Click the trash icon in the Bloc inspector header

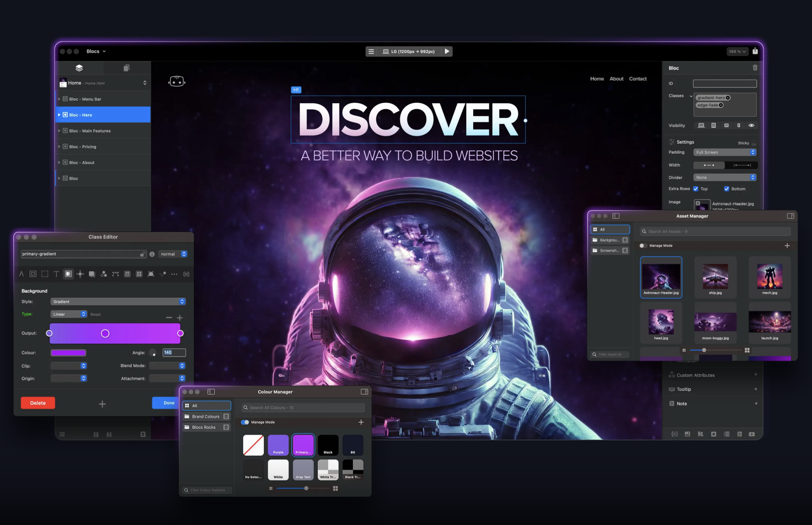pos(755,68)
